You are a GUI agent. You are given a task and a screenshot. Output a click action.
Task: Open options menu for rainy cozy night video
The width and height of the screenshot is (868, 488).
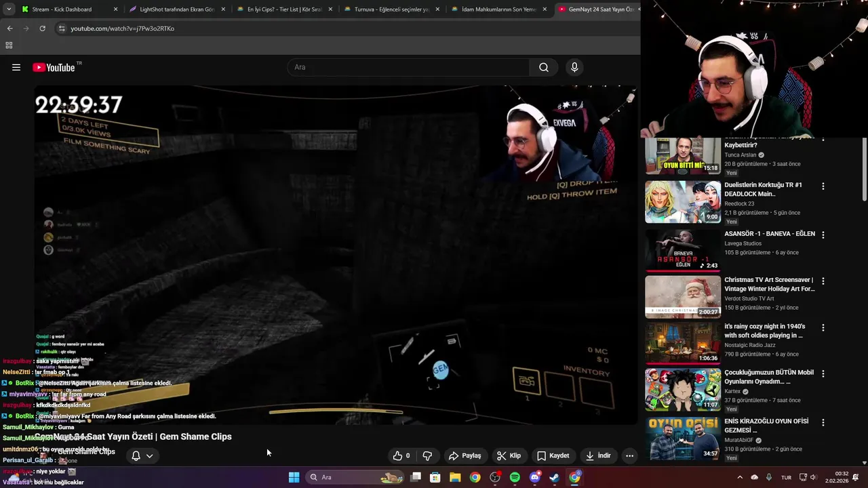[823, 327]
